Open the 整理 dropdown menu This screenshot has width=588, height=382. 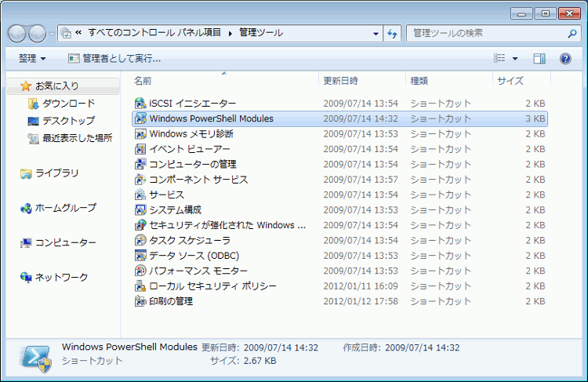point(32,59)
